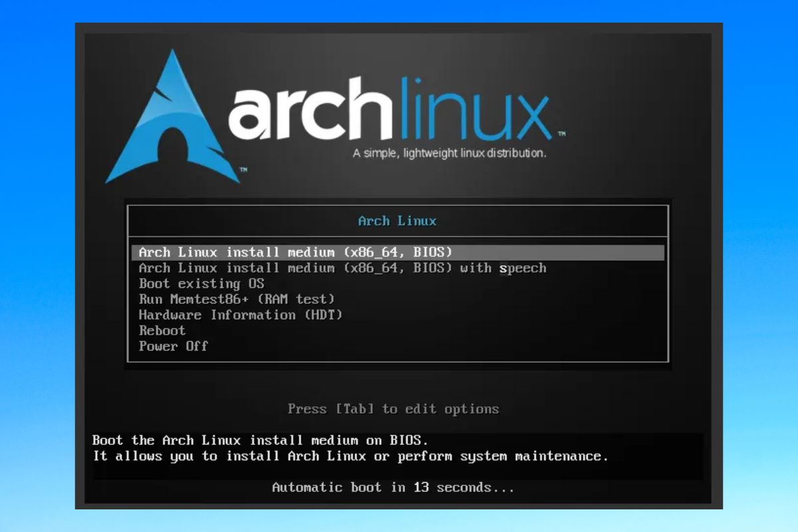
Task: Click the Press [Tab] to edit options hint
Action: [393, 409]
